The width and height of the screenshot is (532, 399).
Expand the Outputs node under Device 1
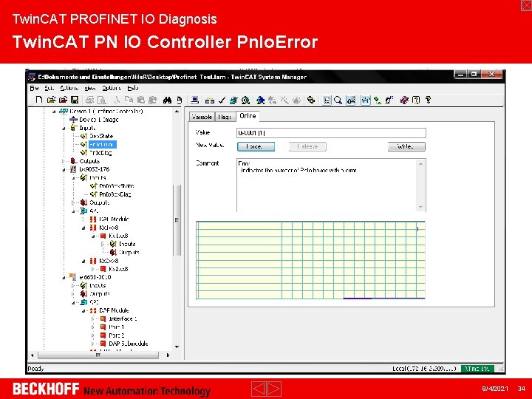pos(64,161)
